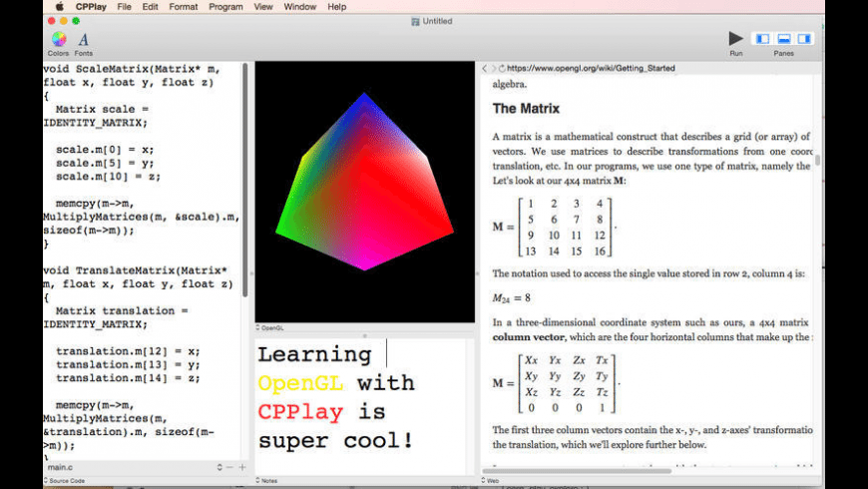
Task: Toggle the middle pane button
Action: coord(783,39)
